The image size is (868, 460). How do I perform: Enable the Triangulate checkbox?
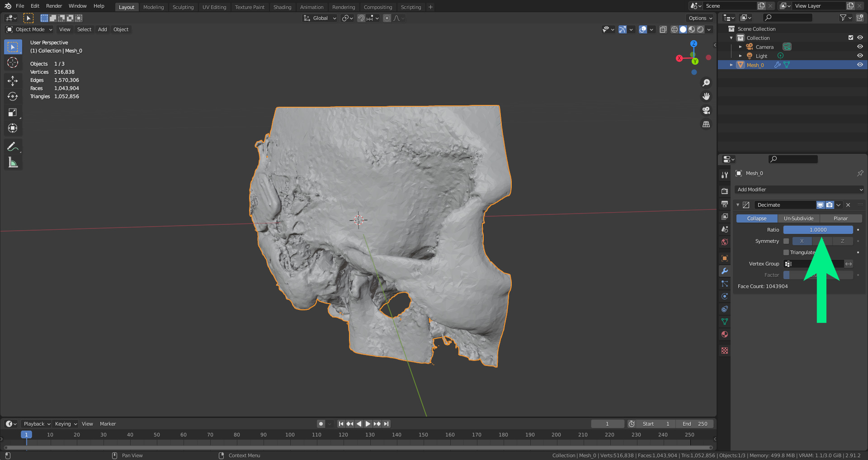[786, 252]
